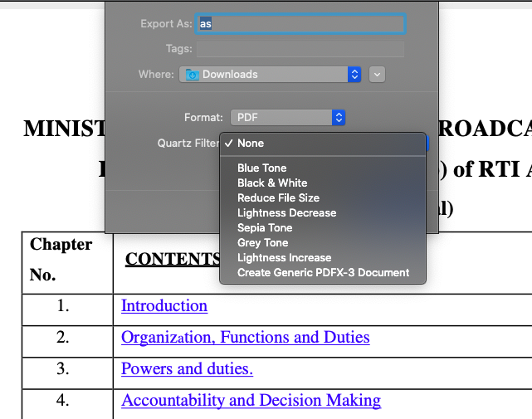Choose the Lightness Decrease filter
Image resolution: width=532 pixels, height=419 pixels.
point(323,212)
